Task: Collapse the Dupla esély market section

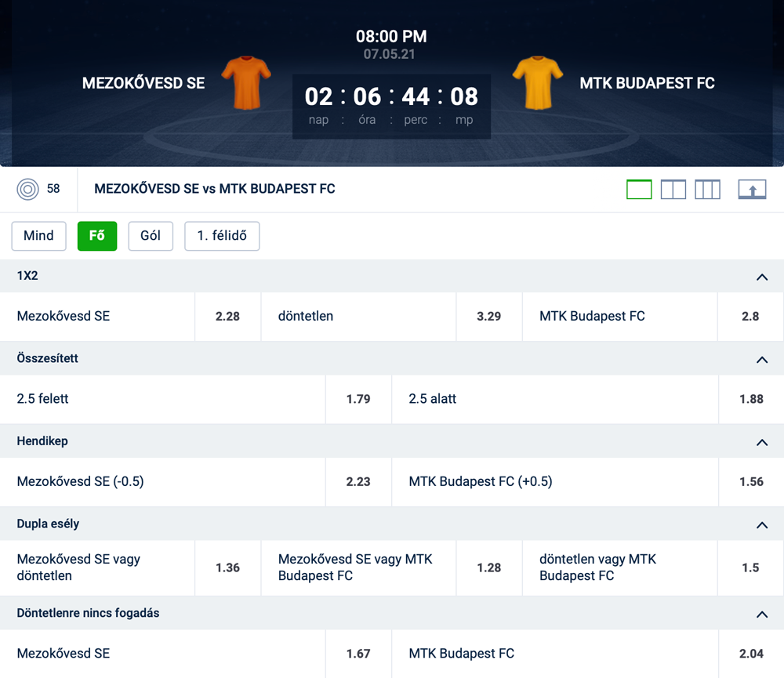Action: [x=762, y=524]
